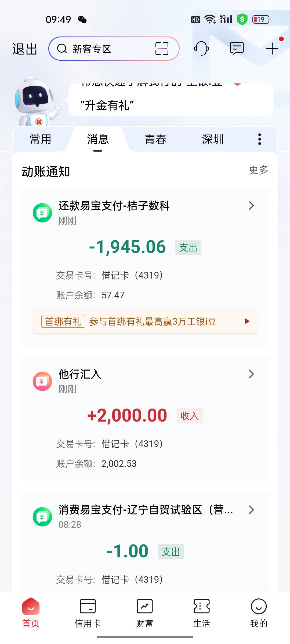Screen dimensions: 290x644
Task: Expand the 他行汇入 transaction details
Action: coord(251,374)
